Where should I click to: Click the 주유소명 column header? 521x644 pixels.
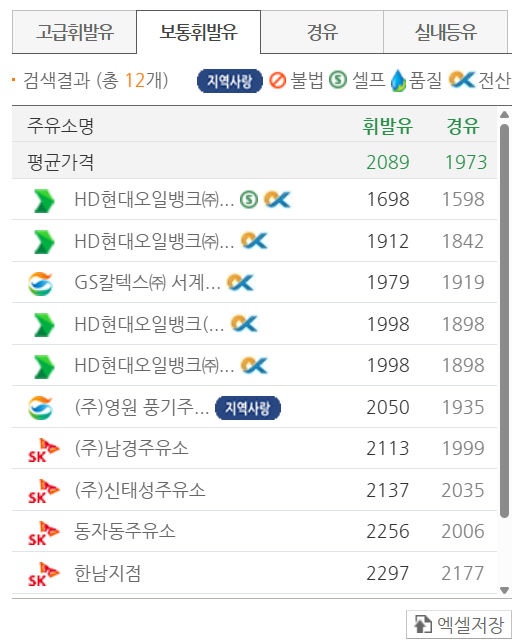click(x=61, y=126)
